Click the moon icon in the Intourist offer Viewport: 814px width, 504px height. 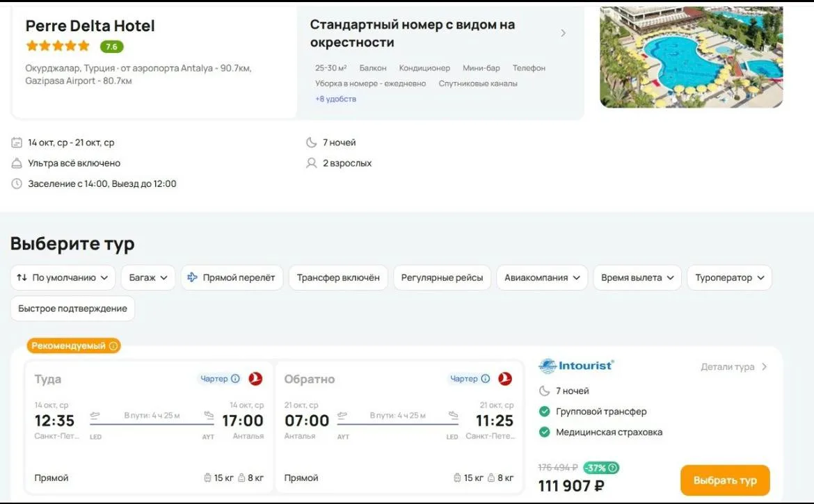544,391
